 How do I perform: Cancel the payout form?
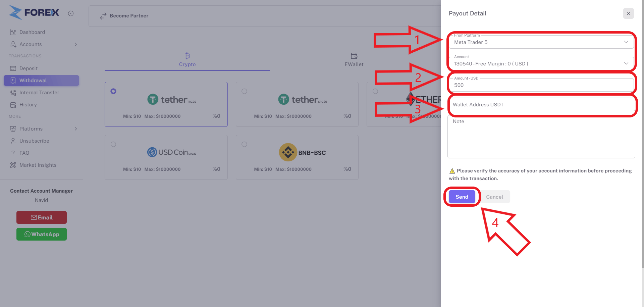click(x=494, y=197)
